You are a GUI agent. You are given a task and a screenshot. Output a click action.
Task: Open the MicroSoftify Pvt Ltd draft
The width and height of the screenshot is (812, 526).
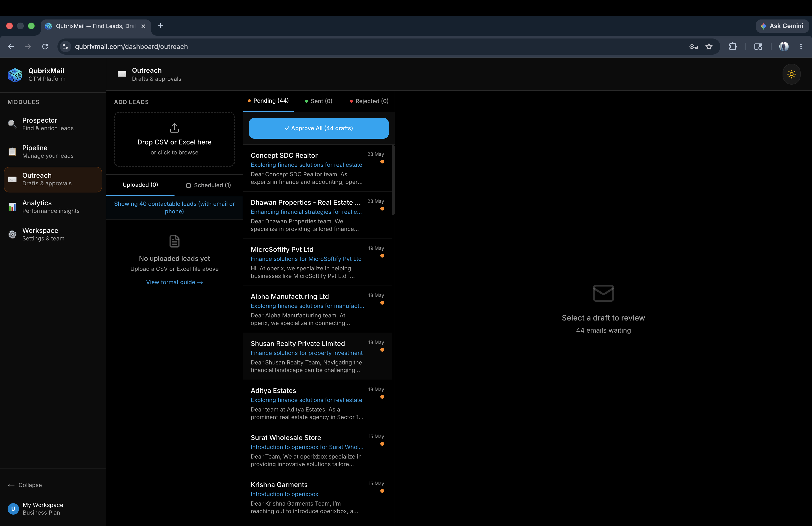click(x=317, y=263)
